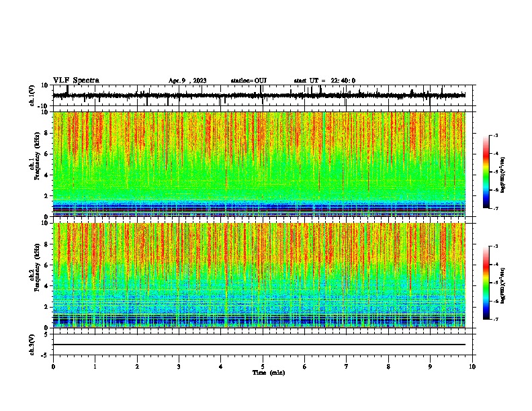Click the ch.2 colorbar '-3' label
This screenshot has width=532, height=411.
click(x=495, y=246)
